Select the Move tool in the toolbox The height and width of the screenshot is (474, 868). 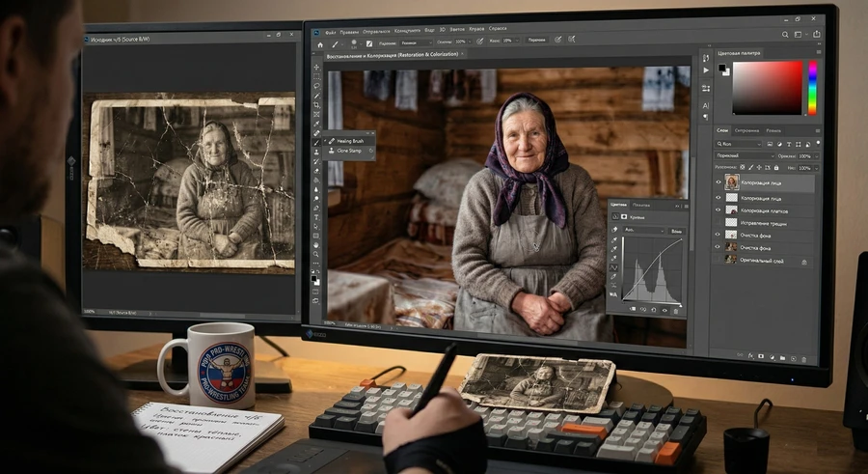point(316,67)
